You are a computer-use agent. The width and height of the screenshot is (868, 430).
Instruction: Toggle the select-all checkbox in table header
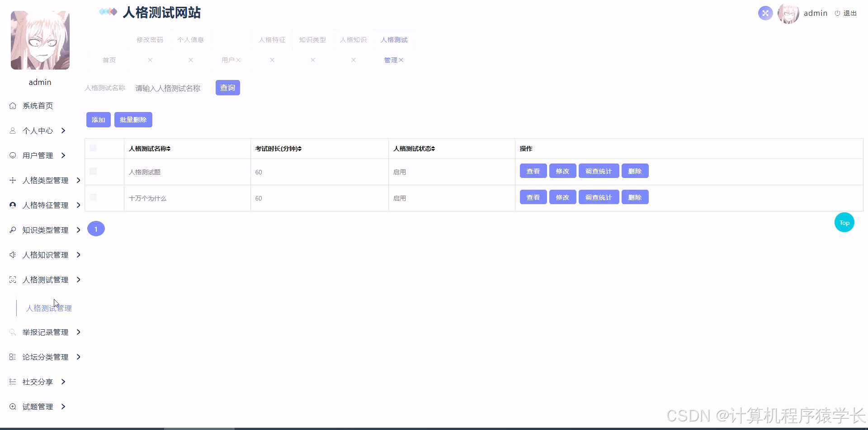[x=93, y=148]
